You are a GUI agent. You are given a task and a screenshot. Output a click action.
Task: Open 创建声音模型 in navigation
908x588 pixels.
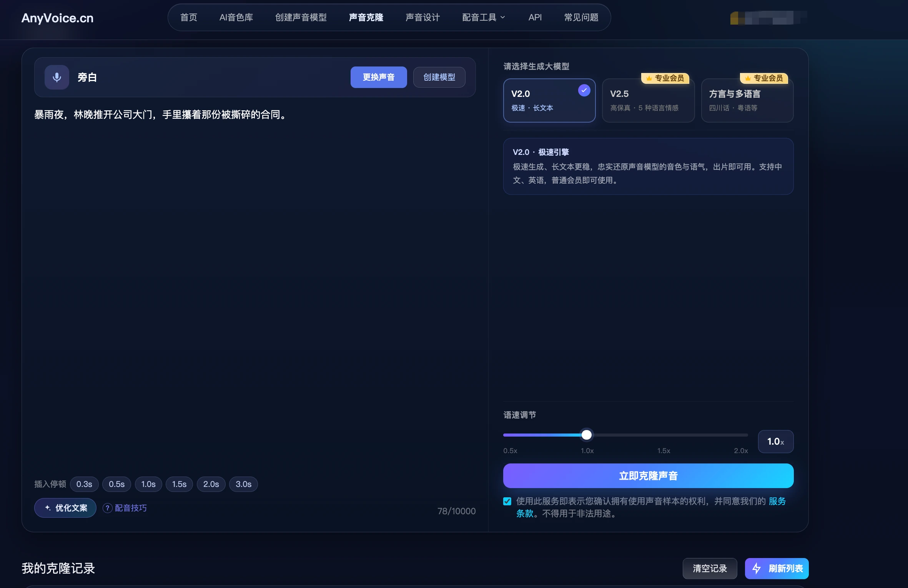click(x=301, y=17)
